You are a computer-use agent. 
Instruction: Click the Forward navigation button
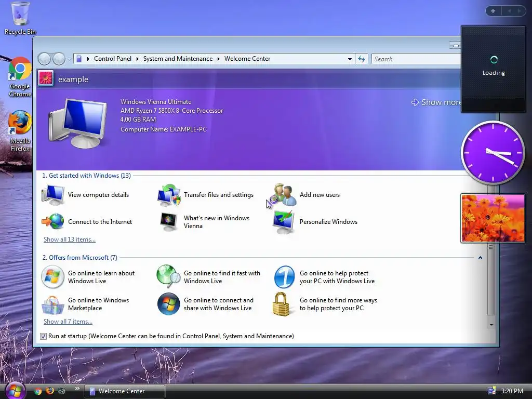pyautogui.click(x=59, y=59)
